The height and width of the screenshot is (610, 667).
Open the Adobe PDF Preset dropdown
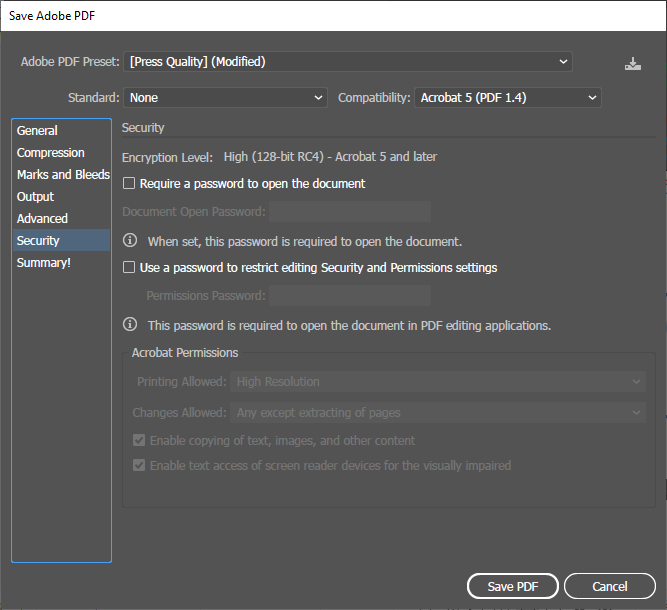(348, 62)
